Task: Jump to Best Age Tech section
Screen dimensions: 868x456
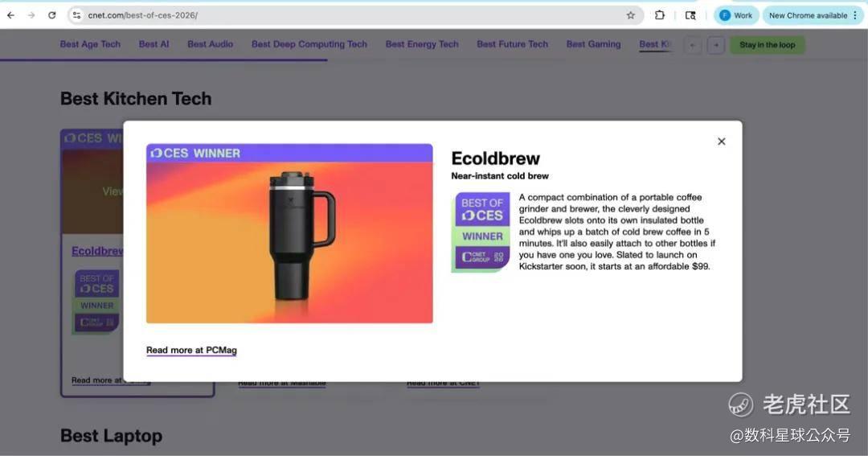Action: (x=90, y=44)
